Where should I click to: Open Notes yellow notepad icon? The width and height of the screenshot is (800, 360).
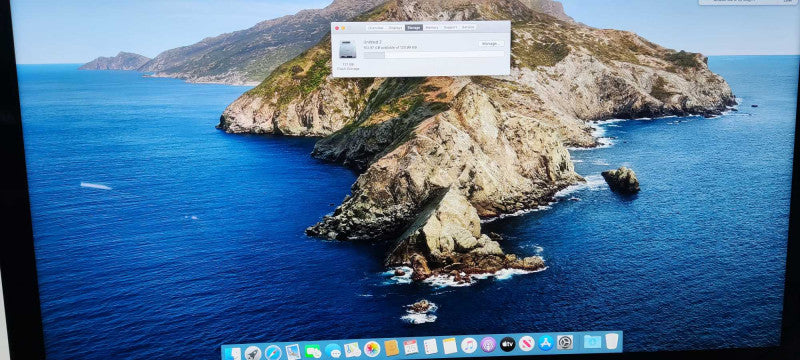pyautogui.click(x=449, y=345)
